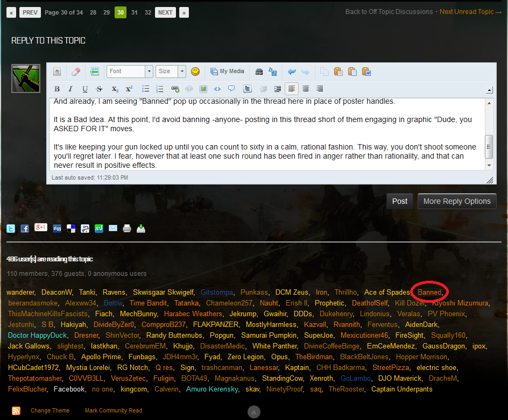
Task: Toggle Underline formatting
Action: (85, 89)
